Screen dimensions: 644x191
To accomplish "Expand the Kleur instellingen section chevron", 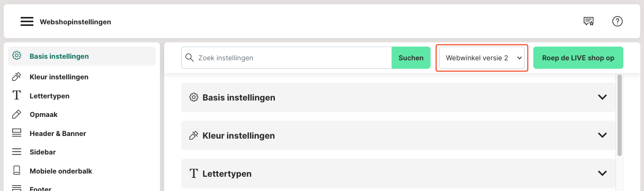I will click(x=602, y=135).
